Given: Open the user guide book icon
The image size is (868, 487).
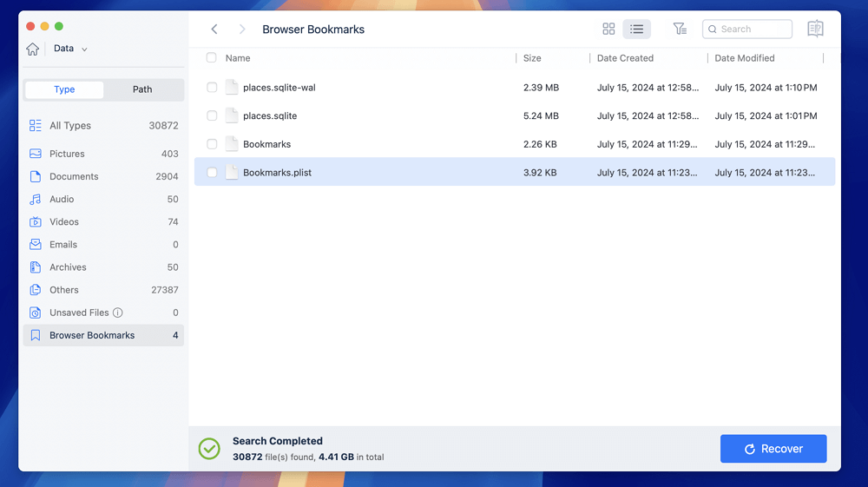Looking at the screenshot, I should [x=815, y=29].
